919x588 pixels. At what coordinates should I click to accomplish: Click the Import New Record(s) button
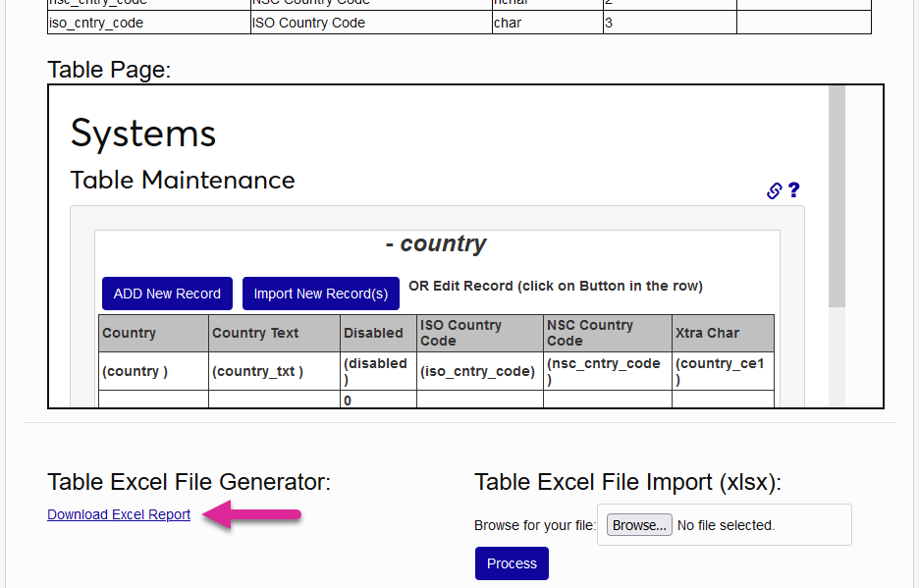[x=320, y=293]
